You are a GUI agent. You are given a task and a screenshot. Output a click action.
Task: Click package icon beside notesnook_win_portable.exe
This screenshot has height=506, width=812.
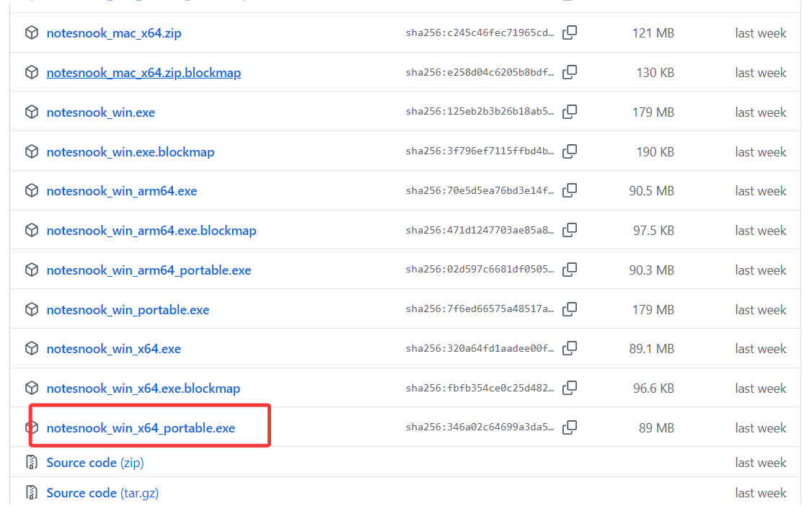click(x=31, y=310)
